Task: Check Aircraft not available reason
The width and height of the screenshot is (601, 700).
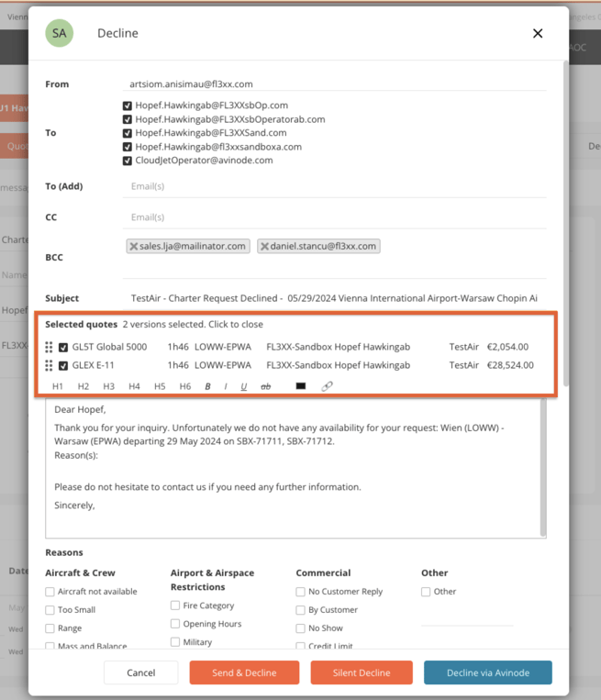Action: point(50,592)
